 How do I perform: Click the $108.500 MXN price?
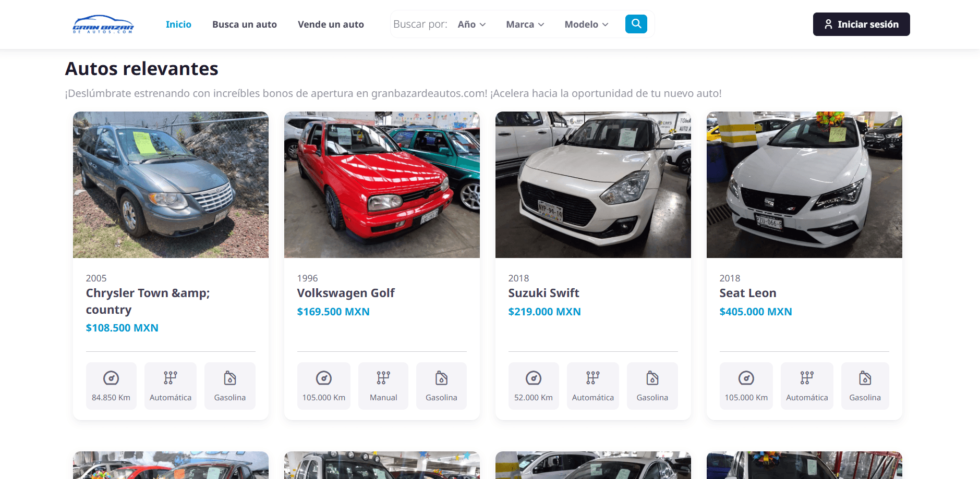click(x=122, y=328)
